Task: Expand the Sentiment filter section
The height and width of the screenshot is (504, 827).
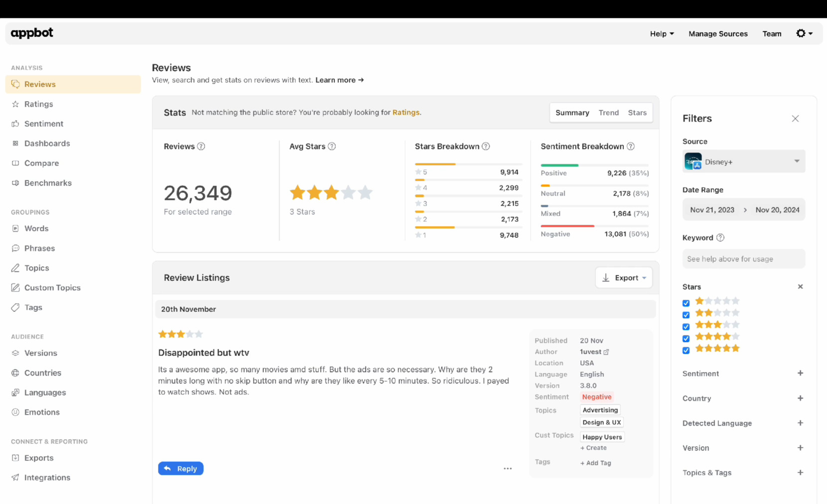Action: coord(800,373)
